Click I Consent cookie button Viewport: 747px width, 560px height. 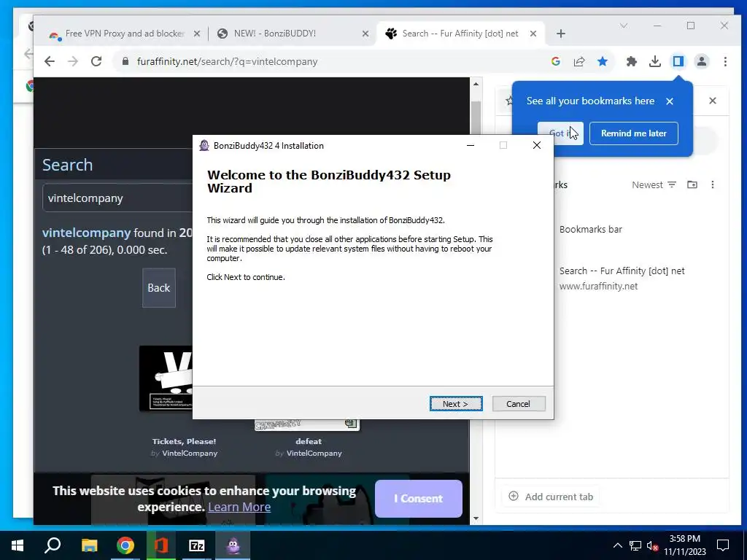coord(418,499)
